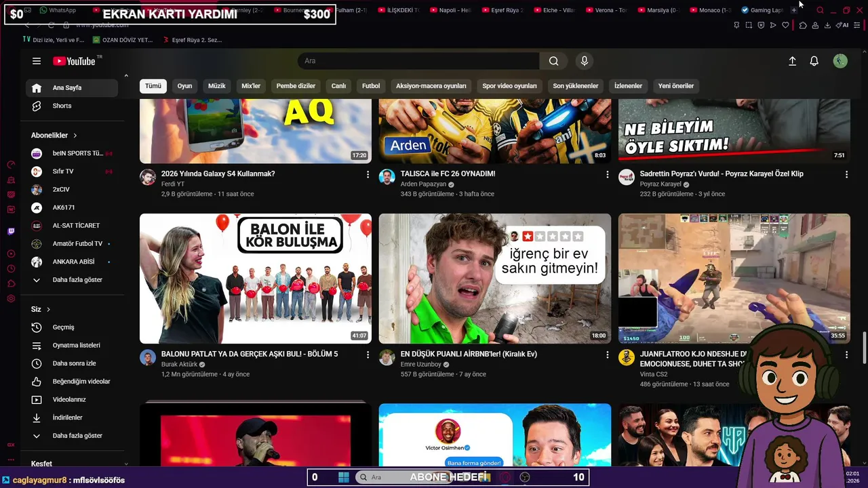The height and width of the screenshot is (488, 868).
Task: Switch to the WhatsApp browser tab
Action: point(58,10)
